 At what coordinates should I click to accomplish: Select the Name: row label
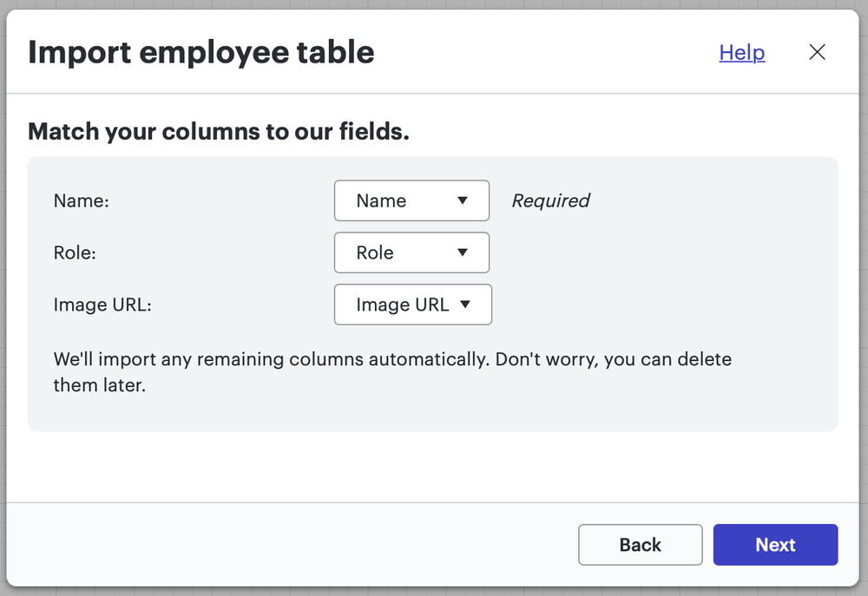81,200
